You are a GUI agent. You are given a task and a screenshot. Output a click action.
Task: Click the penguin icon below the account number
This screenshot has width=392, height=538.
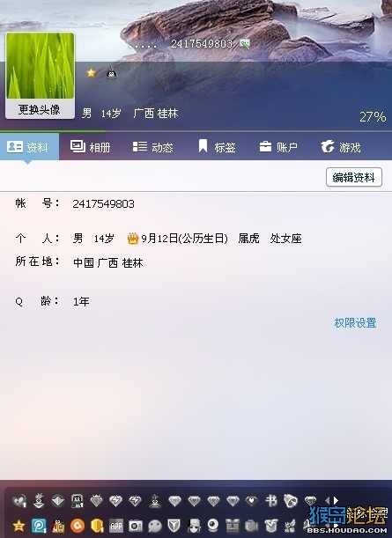[x=112, y=73]
